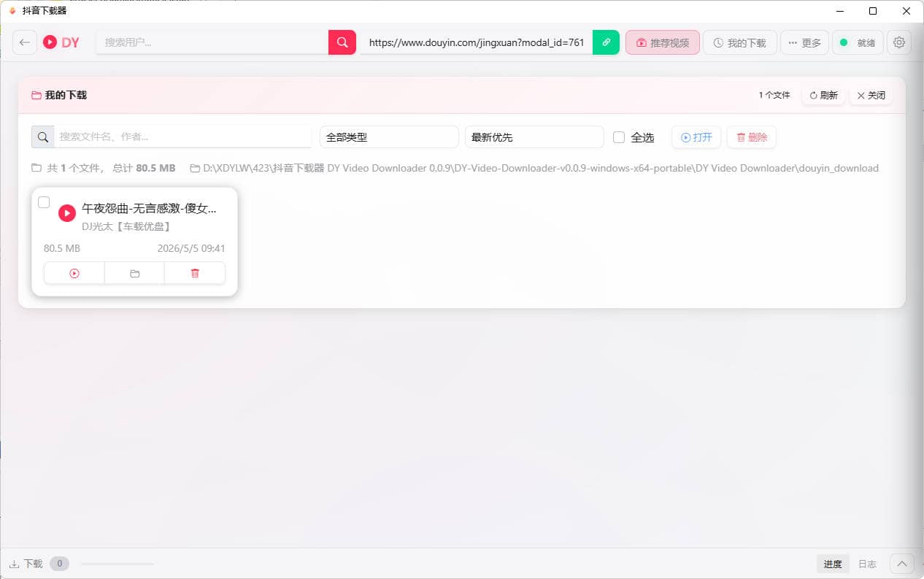Switch to 我的下载 tab

pos(740,42)
